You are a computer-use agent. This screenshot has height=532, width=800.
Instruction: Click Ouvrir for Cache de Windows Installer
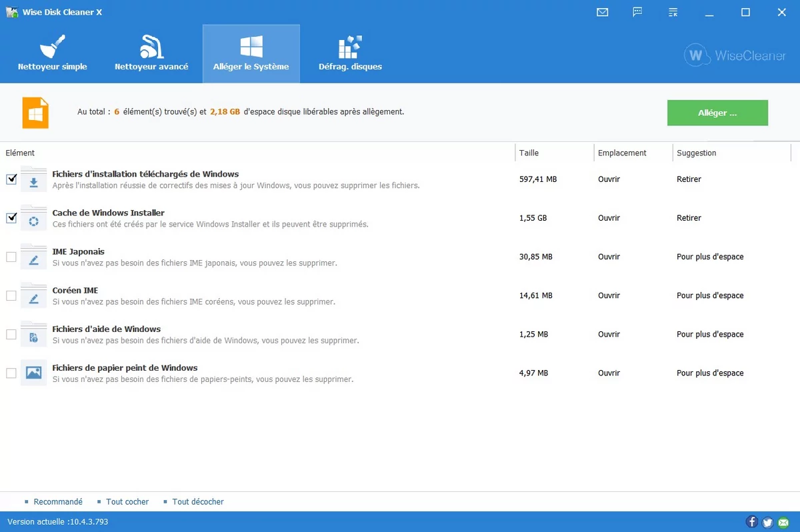[609, 218]
